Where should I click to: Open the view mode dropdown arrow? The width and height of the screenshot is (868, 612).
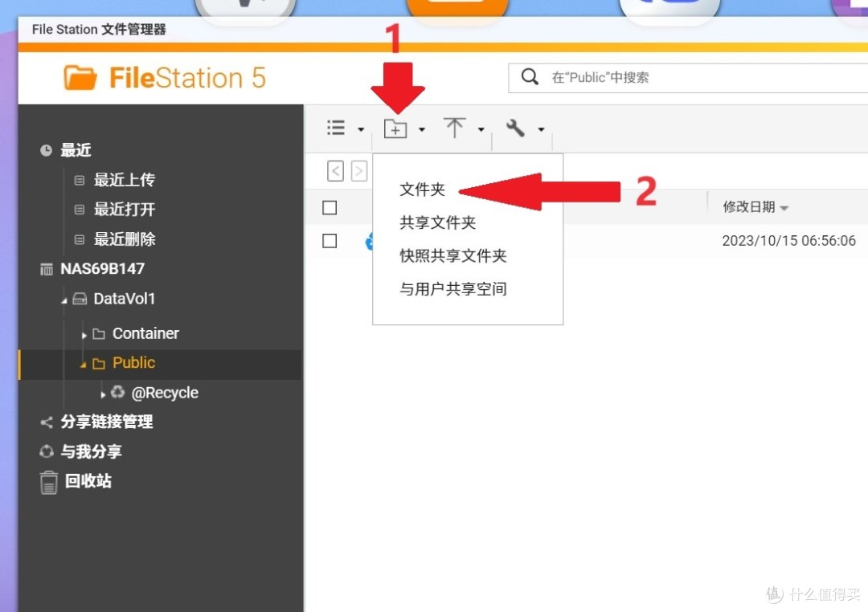pos(361,129)
